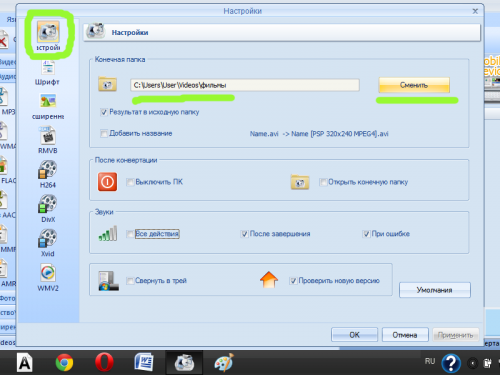Switch to Format Factory in the taskbar

[x=184, y=362]
